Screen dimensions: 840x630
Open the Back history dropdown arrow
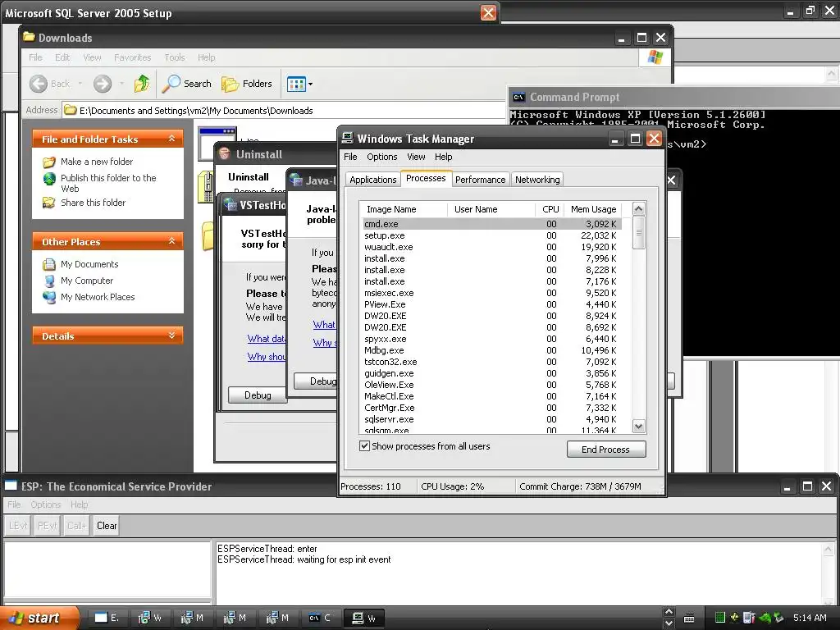(x=80, y=84)
